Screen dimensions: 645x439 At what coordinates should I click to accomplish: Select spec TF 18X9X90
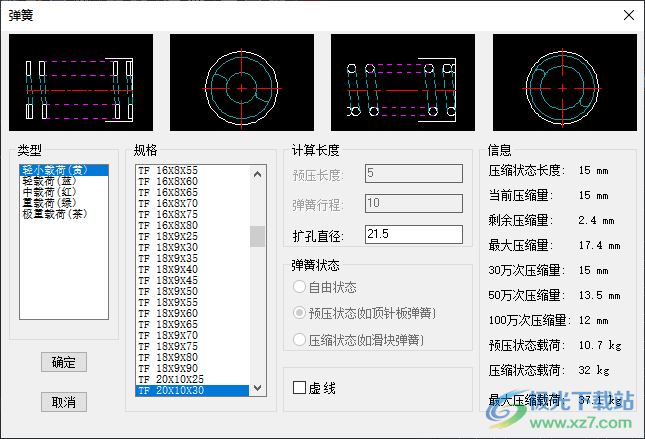[x=193, y=368]
